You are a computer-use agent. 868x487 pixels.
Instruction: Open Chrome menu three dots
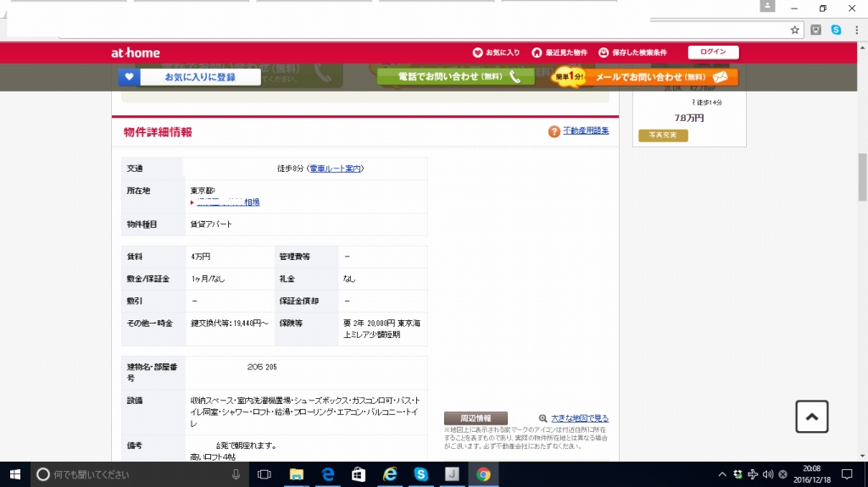coord(856,30)
